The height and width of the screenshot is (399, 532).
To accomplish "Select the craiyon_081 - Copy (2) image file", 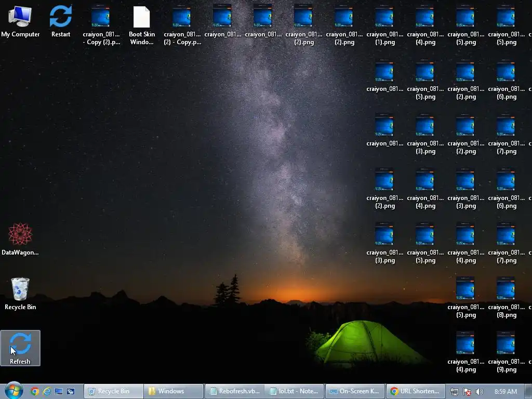I will [101, 25].
